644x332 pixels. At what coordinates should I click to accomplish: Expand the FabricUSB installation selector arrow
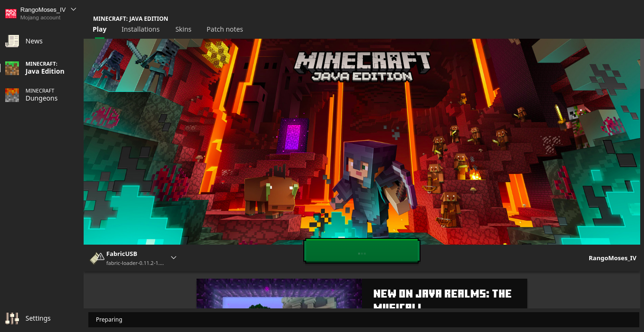coord(173,258)
